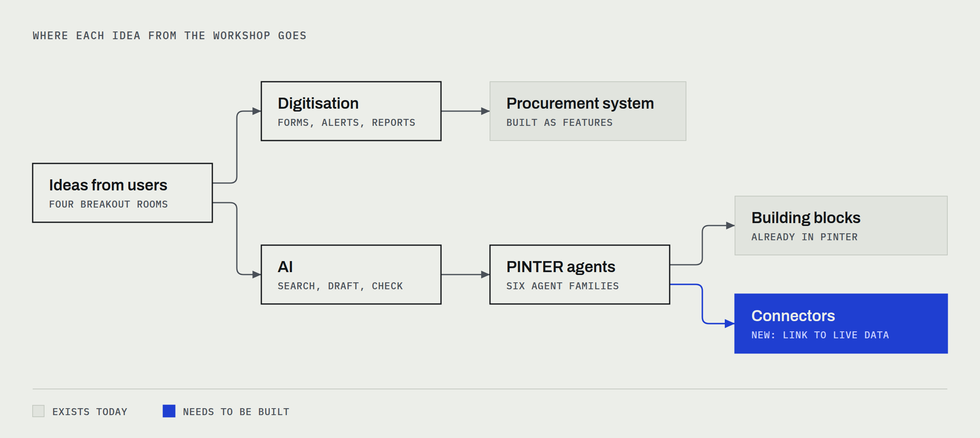980x438 pixels.
Task: Click the diagram title about workshop ideas
Action: pyautogui.click(x=169, y=36)
